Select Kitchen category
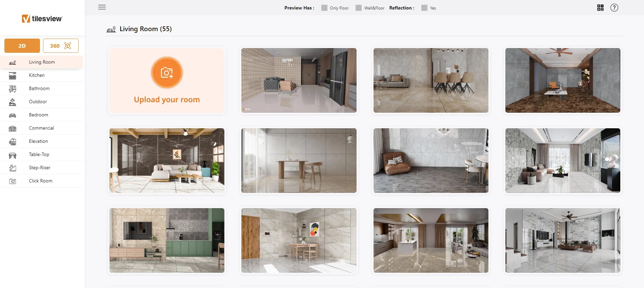 [41, 75]
